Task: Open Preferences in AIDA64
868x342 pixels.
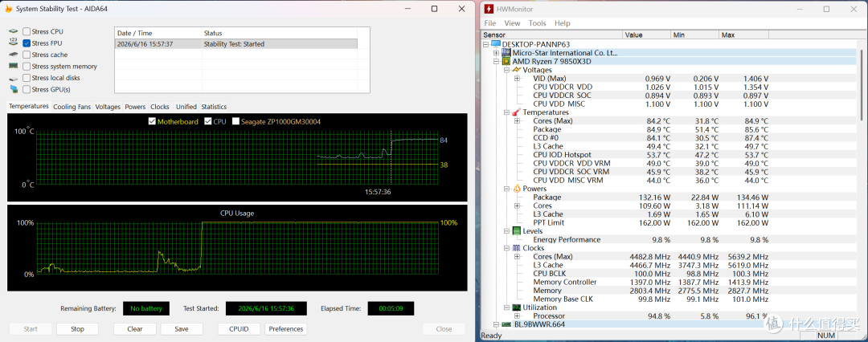Action: [285, 328]
